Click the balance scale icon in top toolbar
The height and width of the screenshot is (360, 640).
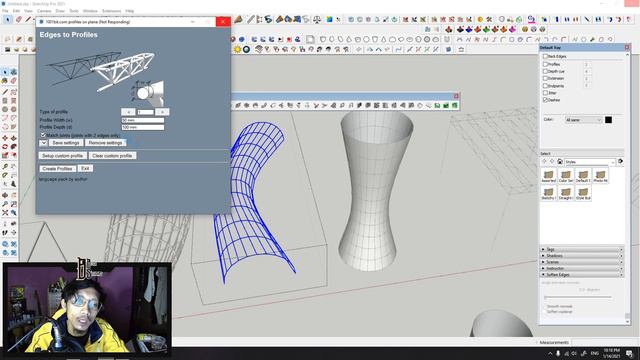click(x=317, y=19)
